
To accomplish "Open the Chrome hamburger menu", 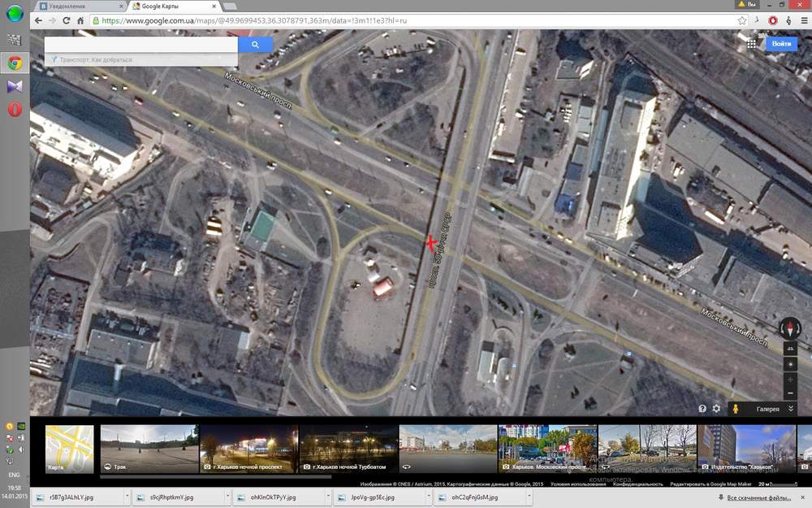I will click(804, 21).
